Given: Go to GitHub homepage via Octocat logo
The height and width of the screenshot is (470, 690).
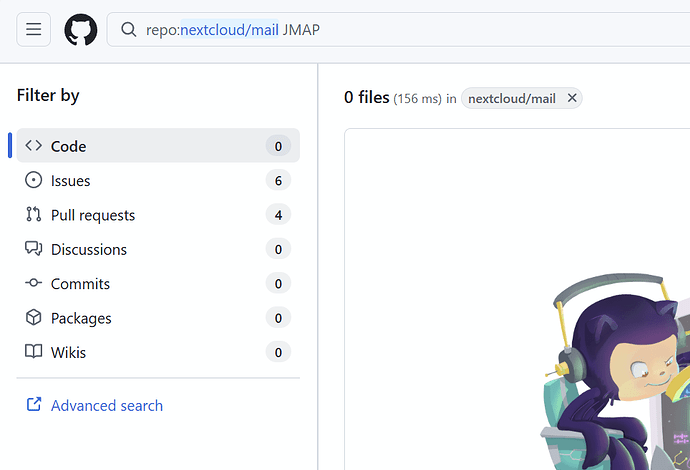Looking at the screenshot, I should [81, 29].
